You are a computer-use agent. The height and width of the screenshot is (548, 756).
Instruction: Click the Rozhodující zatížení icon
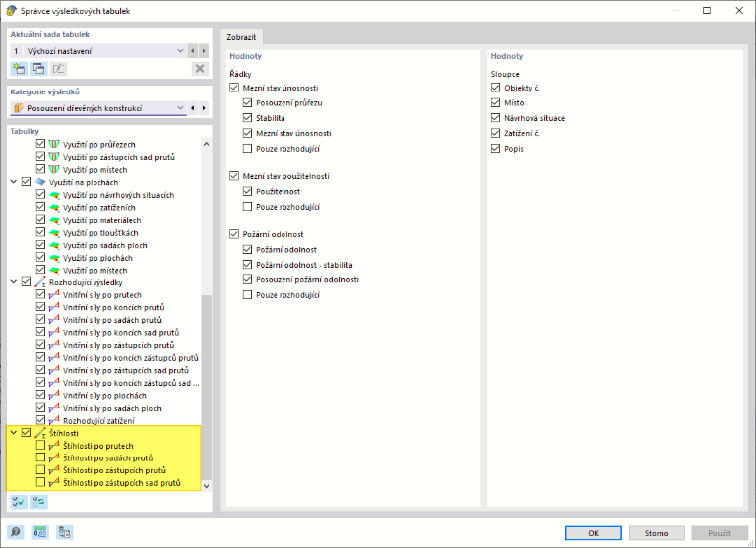click(x=54, y=421)
